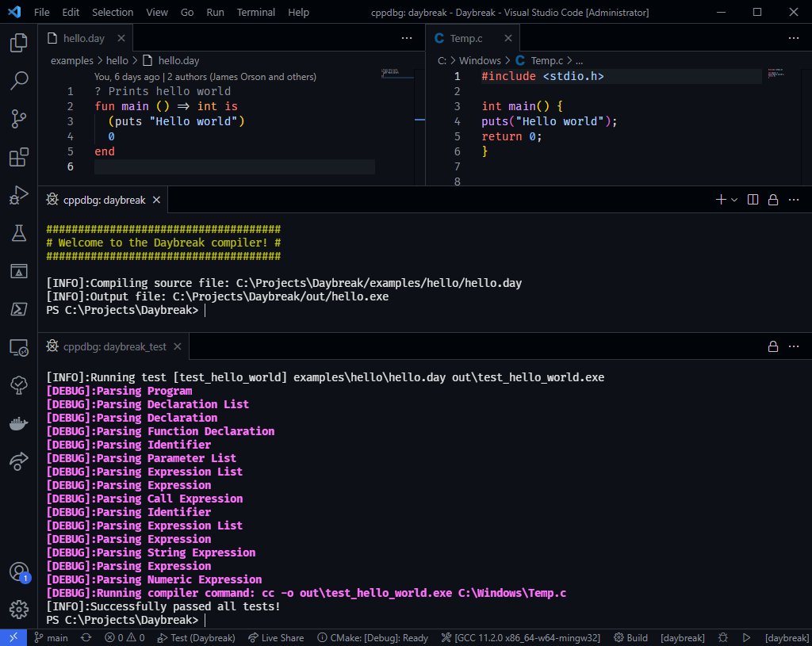
Task: Open the Run menu
Action: tap(216, 12)
